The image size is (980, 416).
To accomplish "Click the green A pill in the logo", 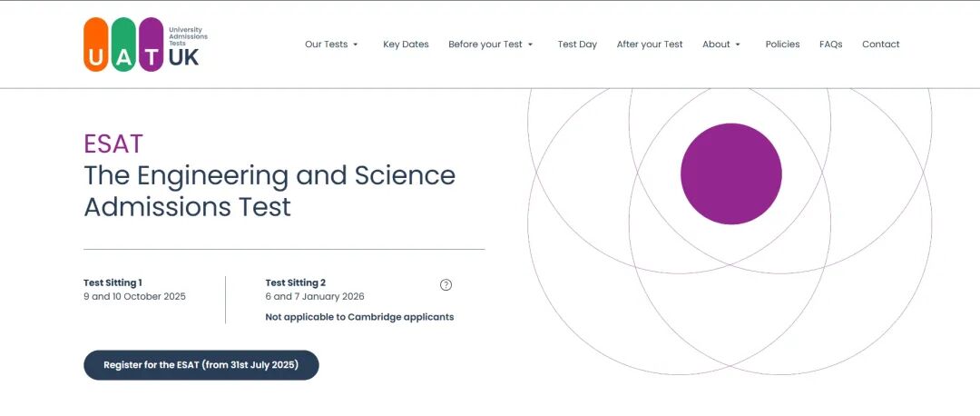I will pos(123,45).
